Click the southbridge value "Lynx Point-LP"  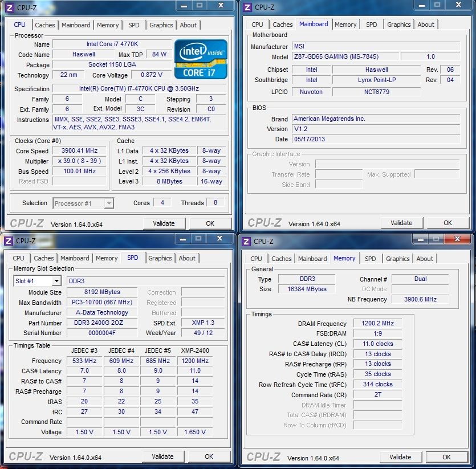[x=377, y=80]
